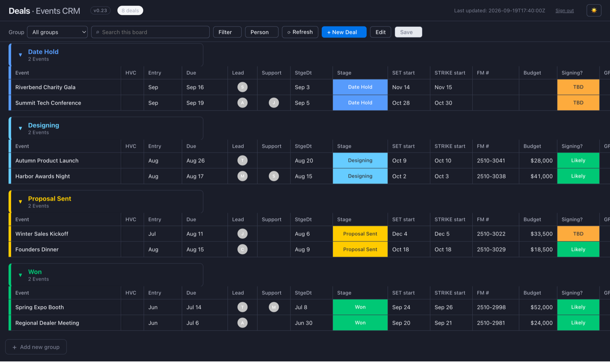610x364 pixels.
Task: Click TBD signing status for Winter Sales Kickoff
Action: pyautogui.click(x=578, y=234)
